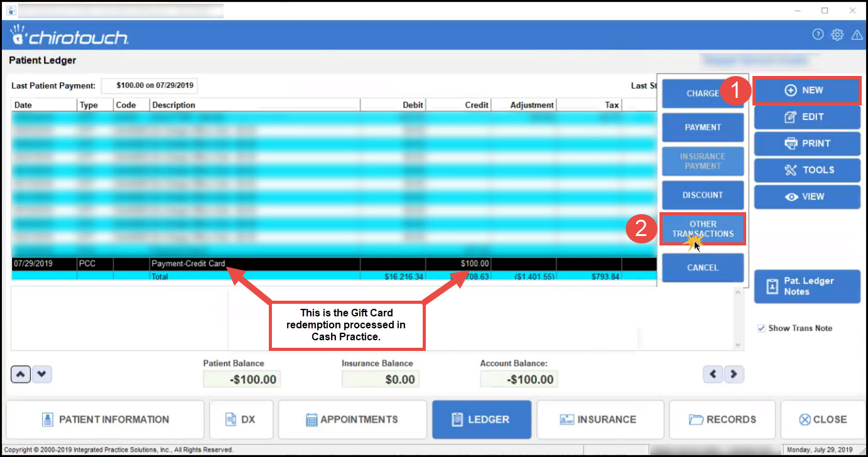Open the RECORDS tab
Viewport: 868px width, 457px height.
point(722,419)
